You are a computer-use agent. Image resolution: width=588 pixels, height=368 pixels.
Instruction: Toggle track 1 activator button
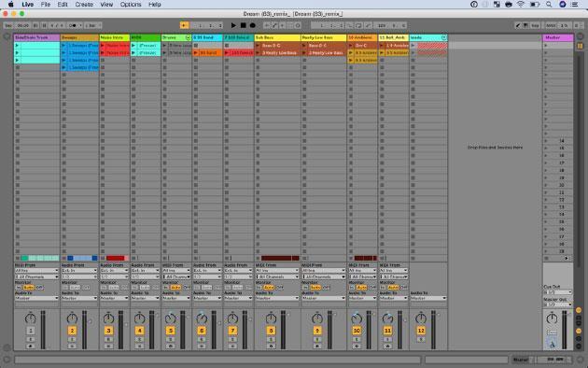click(x=31, y=331)
